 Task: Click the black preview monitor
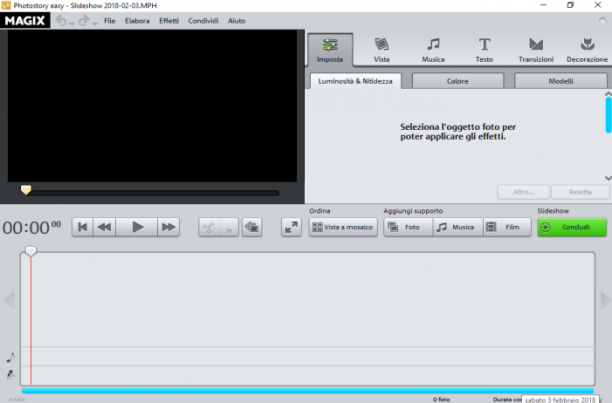tap(152, 106)
